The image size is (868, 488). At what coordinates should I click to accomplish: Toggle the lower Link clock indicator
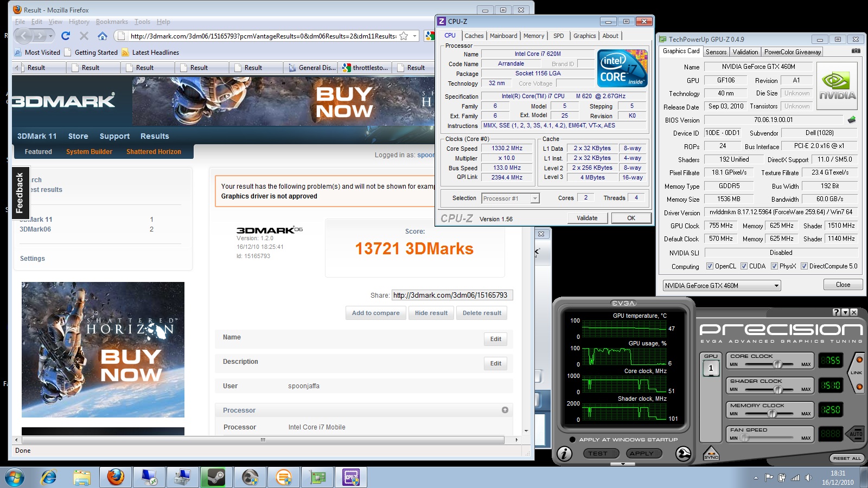pos(859,387)
